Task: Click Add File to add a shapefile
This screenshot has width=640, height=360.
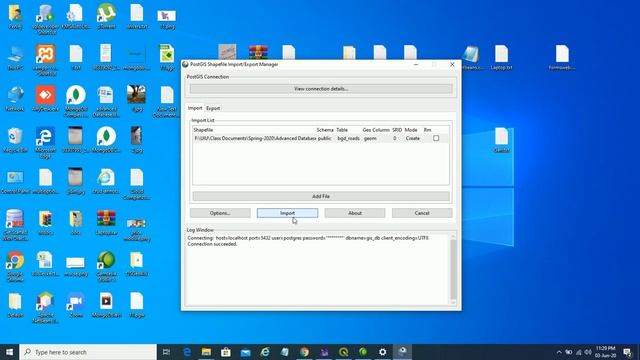Action: pyautogui.click(x=321, y=196)
